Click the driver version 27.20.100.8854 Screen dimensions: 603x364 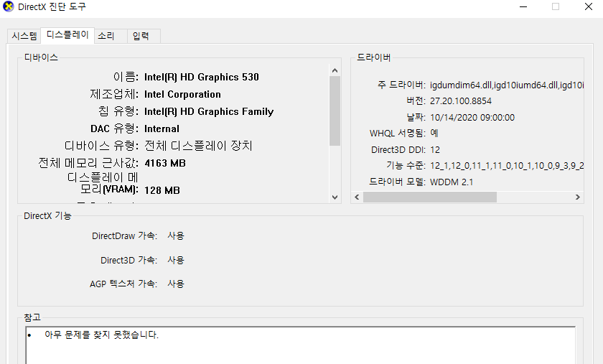pos(460,101)
